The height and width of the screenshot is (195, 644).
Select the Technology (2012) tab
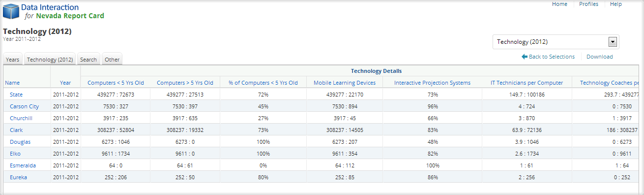pos(50,59)
